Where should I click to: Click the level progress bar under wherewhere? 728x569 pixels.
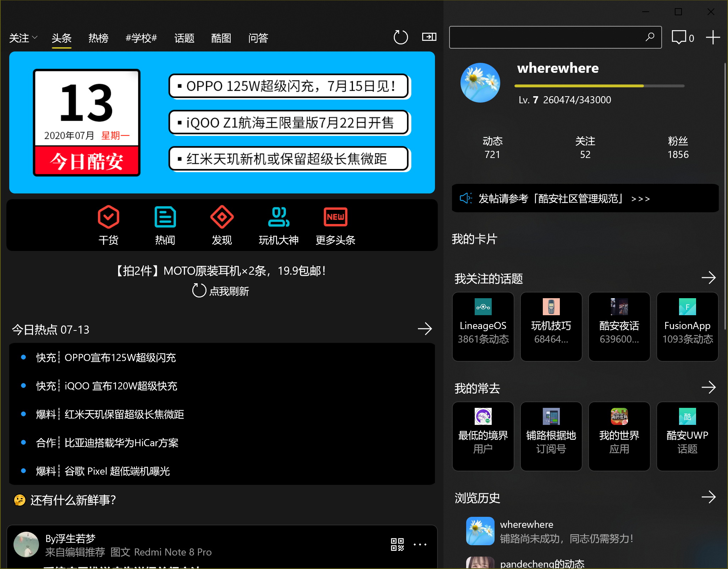click(599, 86)
